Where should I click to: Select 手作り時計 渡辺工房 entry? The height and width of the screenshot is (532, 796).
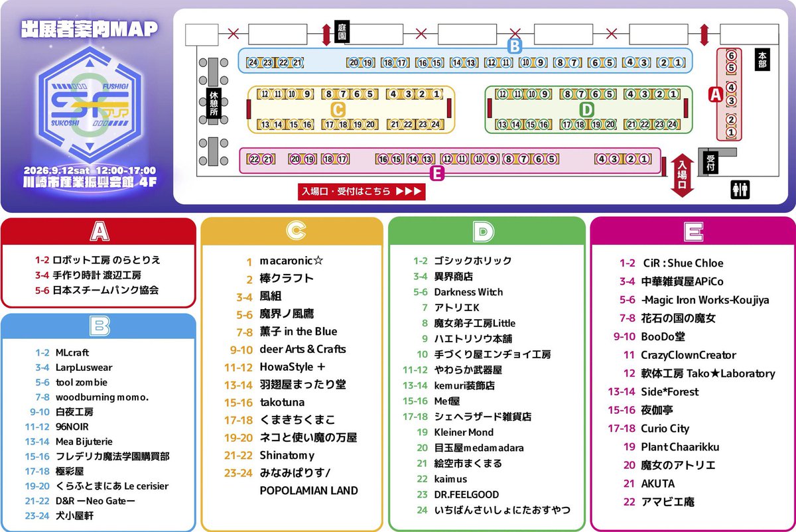coord(97,275)
